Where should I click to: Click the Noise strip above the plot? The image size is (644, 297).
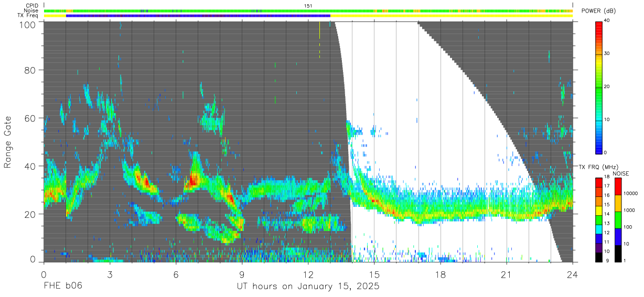click(308, 10)
